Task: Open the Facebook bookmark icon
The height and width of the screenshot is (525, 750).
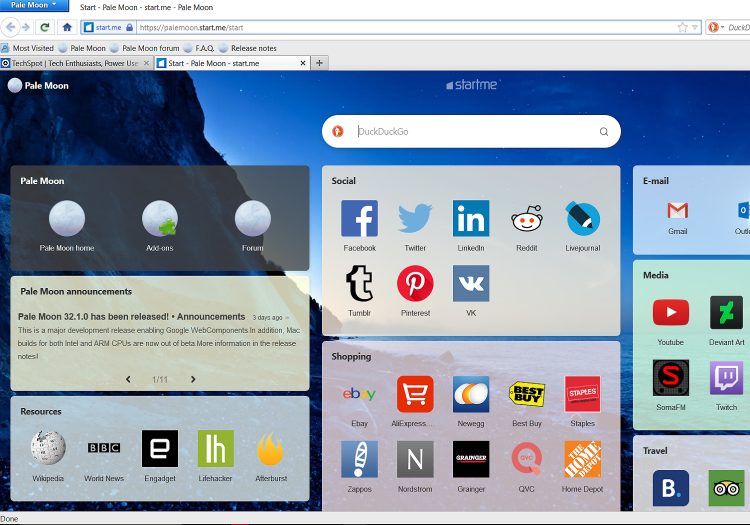Action: coord(359,219)
